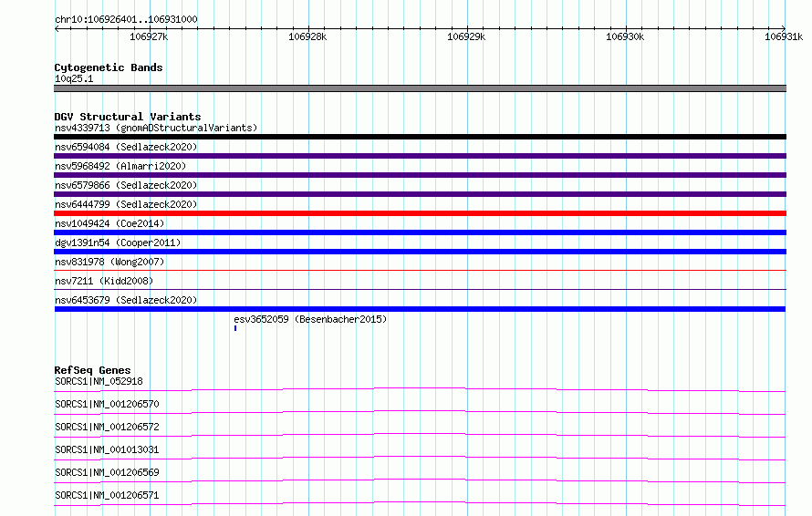Open variant nsv6453679 (Sedlazeck2020) label
The width and height of the screenshot is (812, 516).
pos(126,300)
